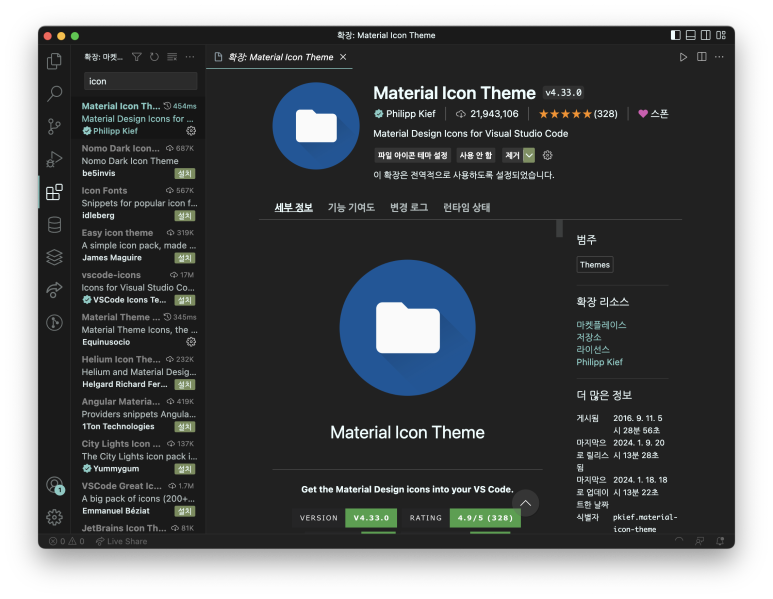Open the stacked layers icon in activity bar
This screenshot has height=599, width=773.
(x=54, y=257)
